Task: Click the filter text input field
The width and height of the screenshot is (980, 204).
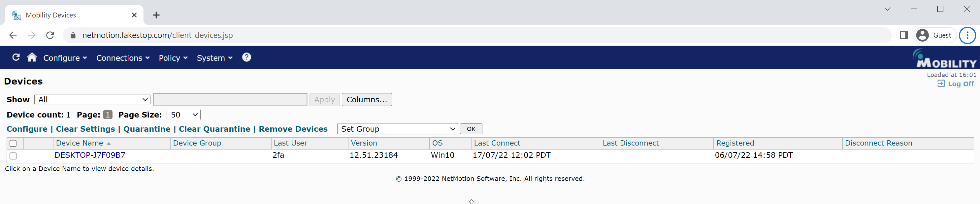Action: point(230,100)
